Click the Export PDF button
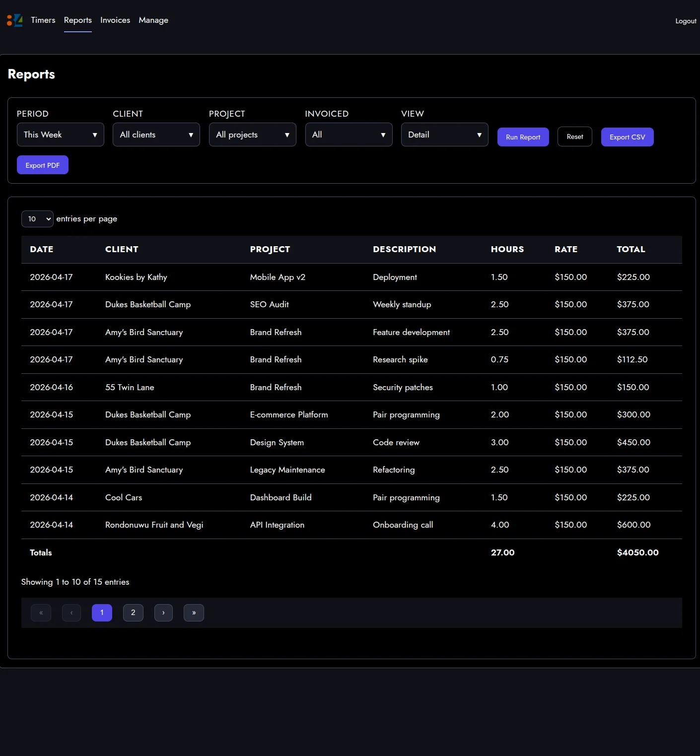Viewport: 700px width, 756px height. coord(43,165)
